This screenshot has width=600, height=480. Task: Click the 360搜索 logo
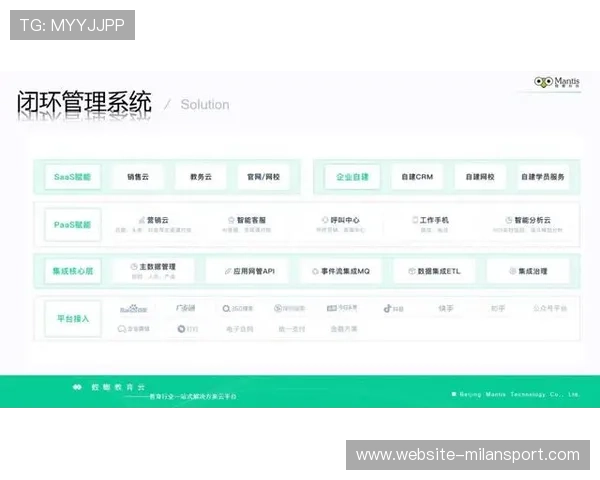tap(238, 309)
